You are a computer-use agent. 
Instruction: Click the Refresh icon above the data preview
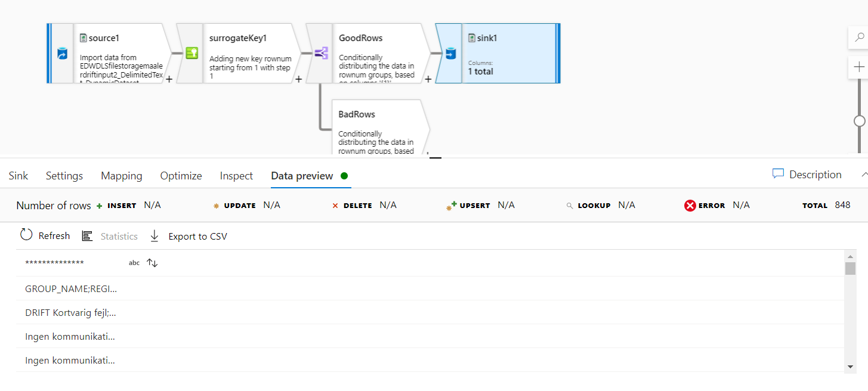[26, 235]
